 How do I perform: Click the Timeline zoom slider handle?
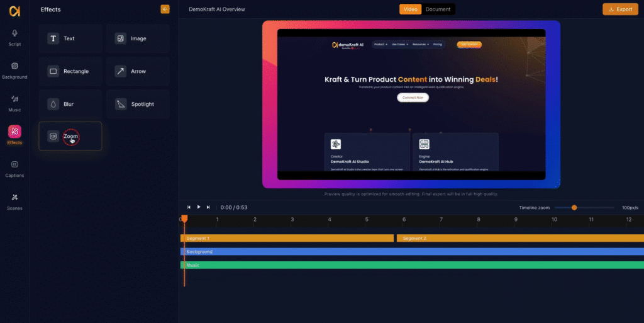(574, 207)
